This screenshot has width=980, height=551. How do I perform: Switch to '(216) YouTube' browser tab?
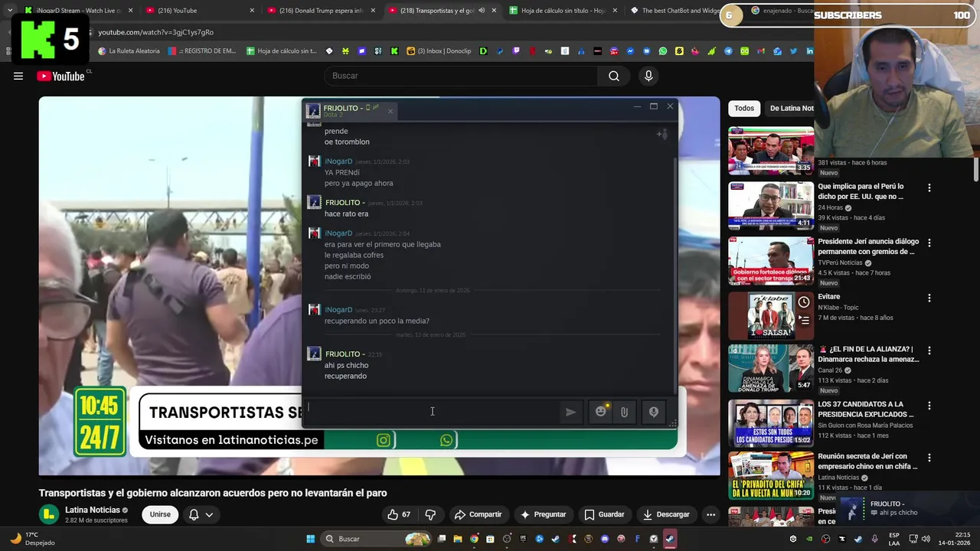[201, 11]
